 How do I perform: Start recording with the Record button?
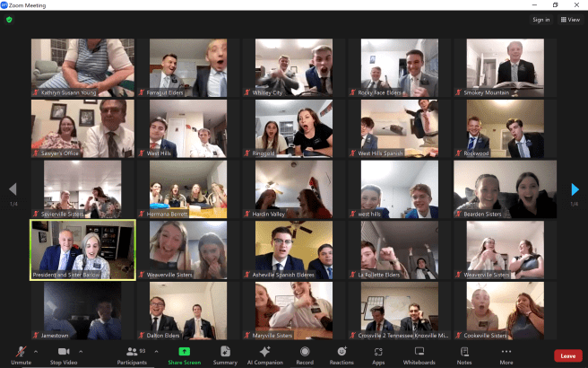[305, 354]
